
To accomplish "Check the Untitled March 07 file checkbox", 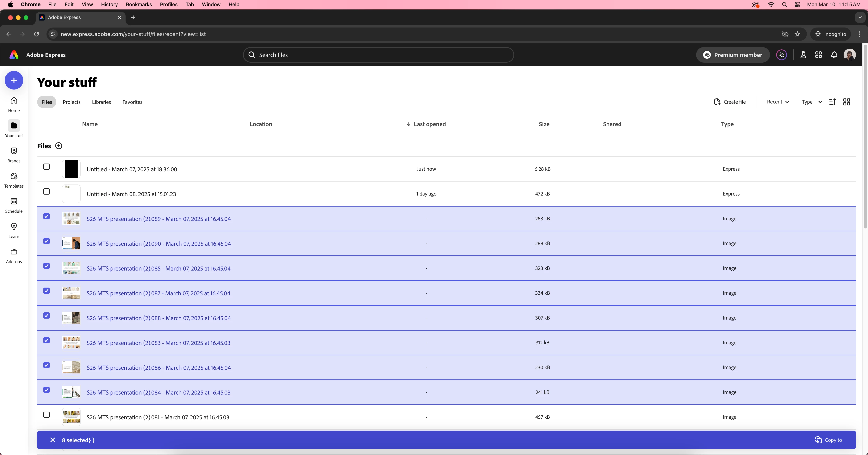I will tap(46, 167).
